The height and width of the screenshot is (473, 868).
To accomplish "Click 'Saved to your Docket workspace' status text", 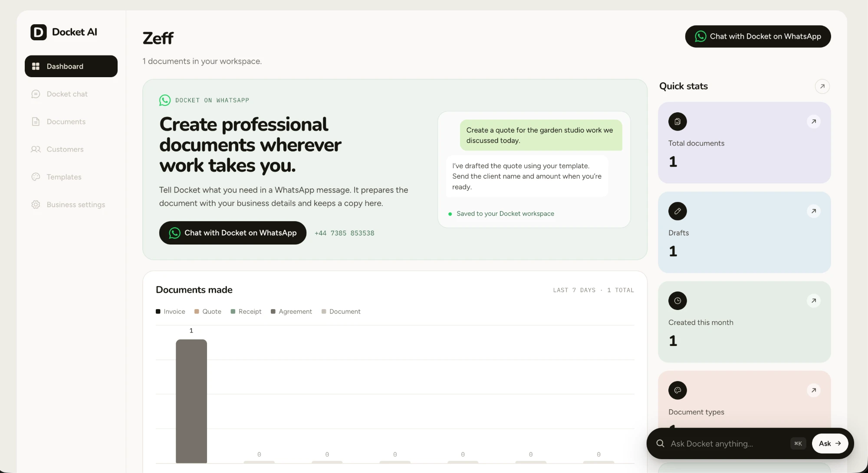I will click(505, 214).
